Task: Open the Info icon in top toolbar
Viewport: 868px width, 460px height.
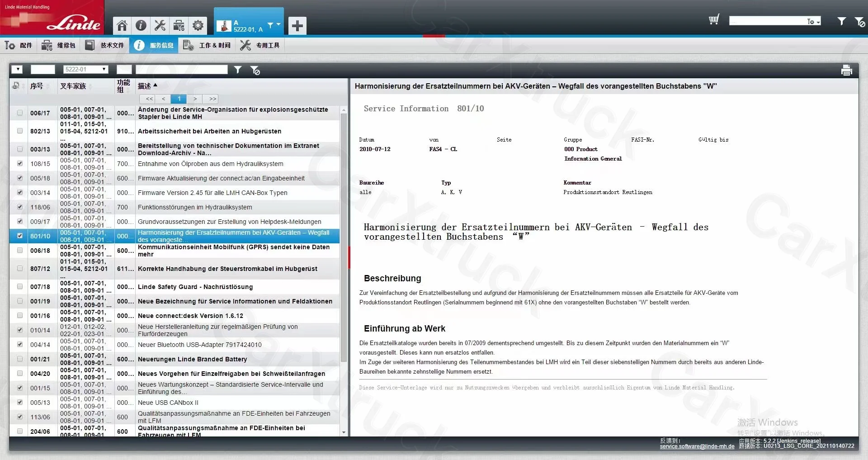Action: pos(141,25)
